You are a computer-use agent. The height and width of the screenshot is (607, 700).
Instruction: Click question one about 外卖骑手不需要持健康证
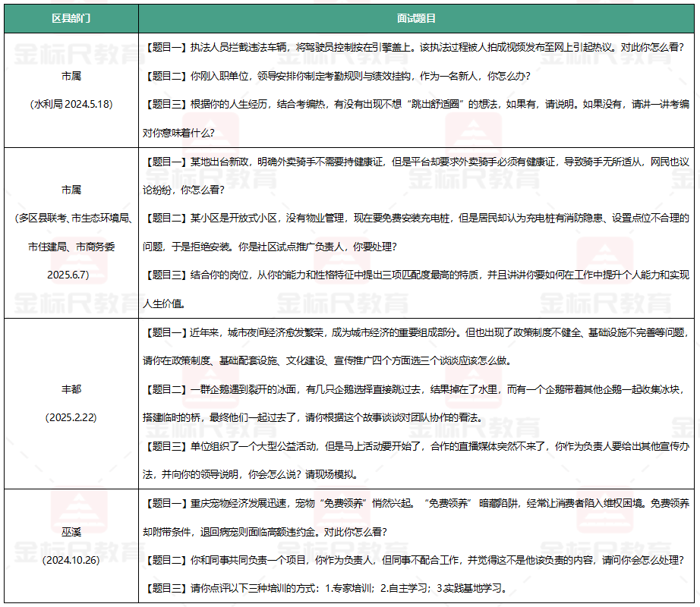coord(416,162)
